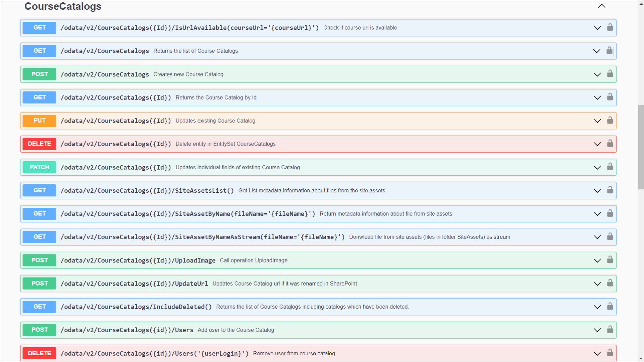
Task: Click the GET button for SiteAssetByName endpoint
Action: point(39,214)
